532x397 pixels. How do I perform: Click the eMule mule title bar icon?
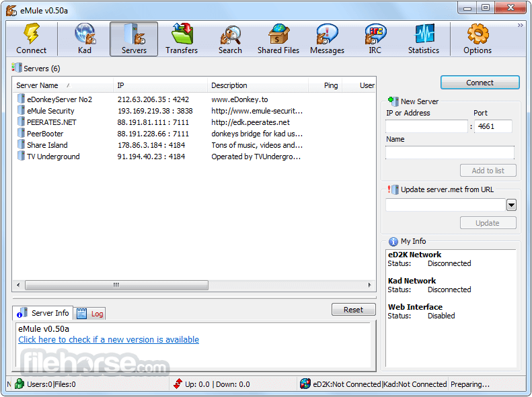tap(11, 11)
